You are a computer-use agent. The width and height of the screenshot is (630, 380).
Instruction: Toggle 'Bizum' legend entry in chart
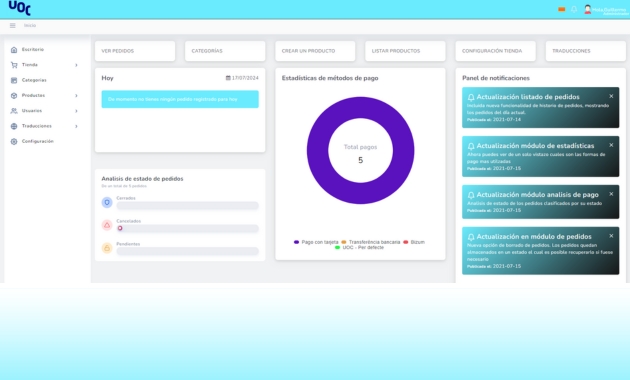[414, 242]
